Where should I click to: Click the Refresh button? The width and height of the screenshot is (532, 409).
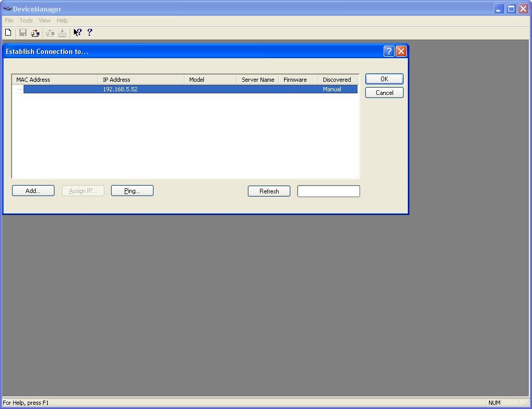269,191
